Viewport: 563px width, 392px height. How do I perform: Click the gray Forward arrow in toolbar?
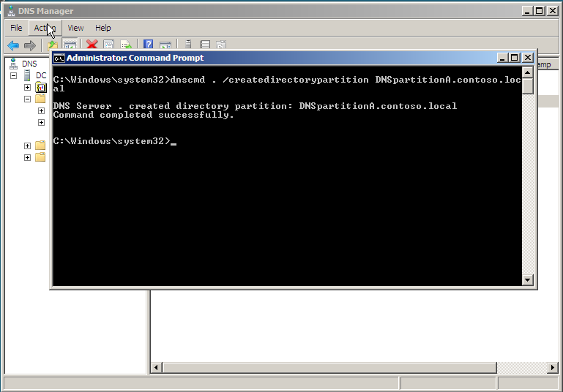point(30,45)
